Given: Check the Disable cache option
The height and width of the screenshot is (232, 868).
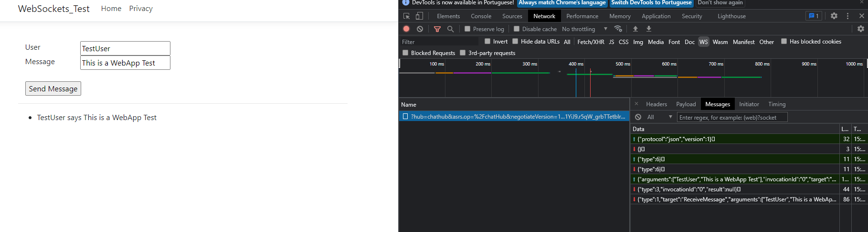Looking at the screenshot, I should (517, 29).
